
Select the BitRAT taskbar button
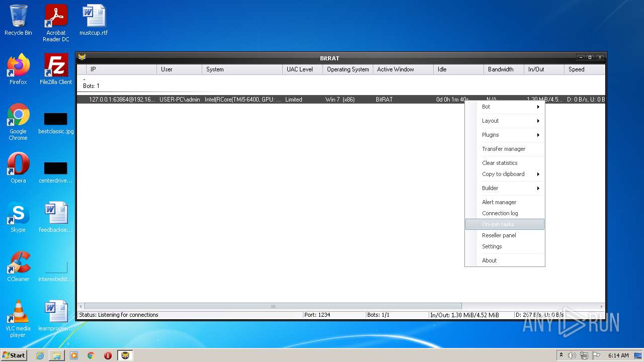click(125, 355)
